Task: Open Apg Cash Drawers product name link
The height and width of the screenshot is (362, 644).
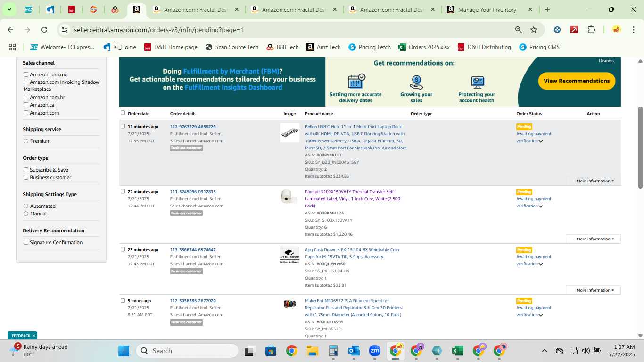Action: (352, 253)
